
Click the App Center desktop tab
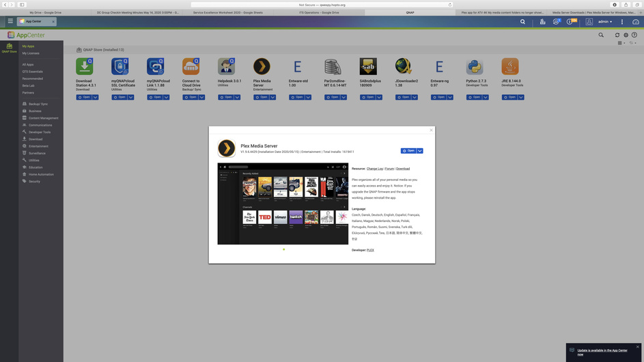point(37,21)
